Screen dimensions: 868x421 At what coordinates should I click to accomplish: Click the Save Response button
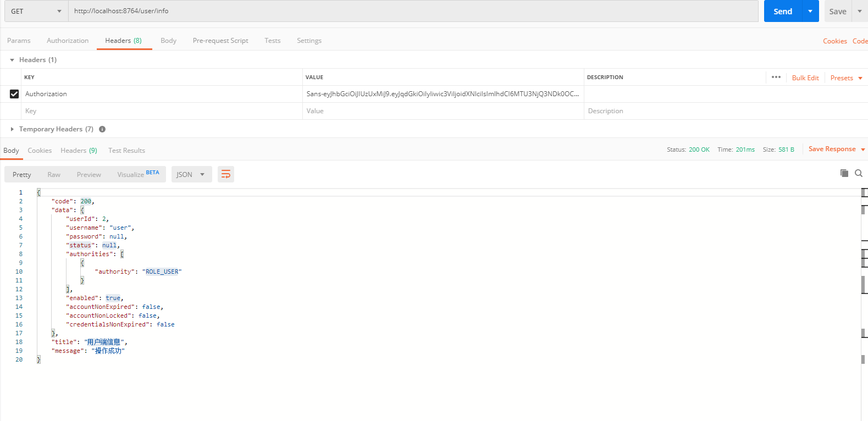point(832,149)
